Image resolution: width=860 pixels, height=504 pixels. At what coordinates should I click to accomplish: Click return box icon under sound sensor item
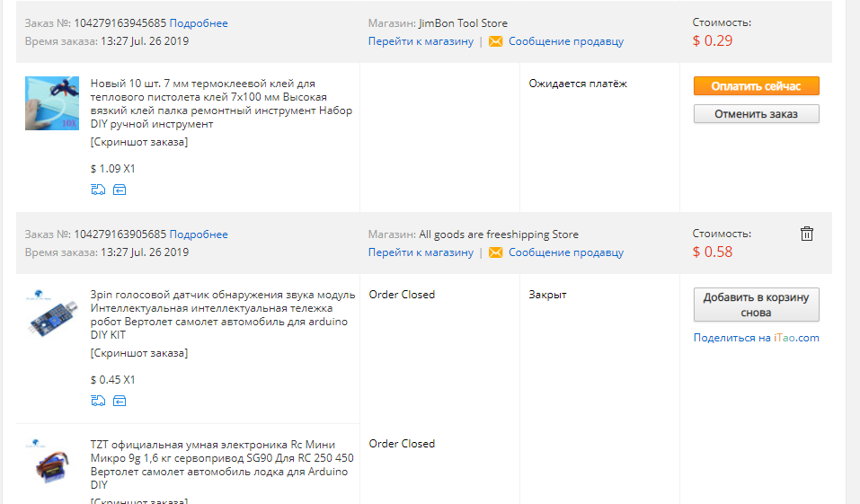(120, 401)
